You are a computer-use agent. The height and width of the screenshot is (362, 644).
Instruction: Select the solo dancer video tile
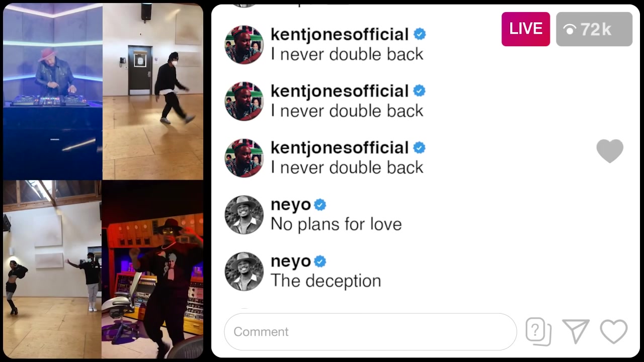pyautogui.click(x=153, y=92)
